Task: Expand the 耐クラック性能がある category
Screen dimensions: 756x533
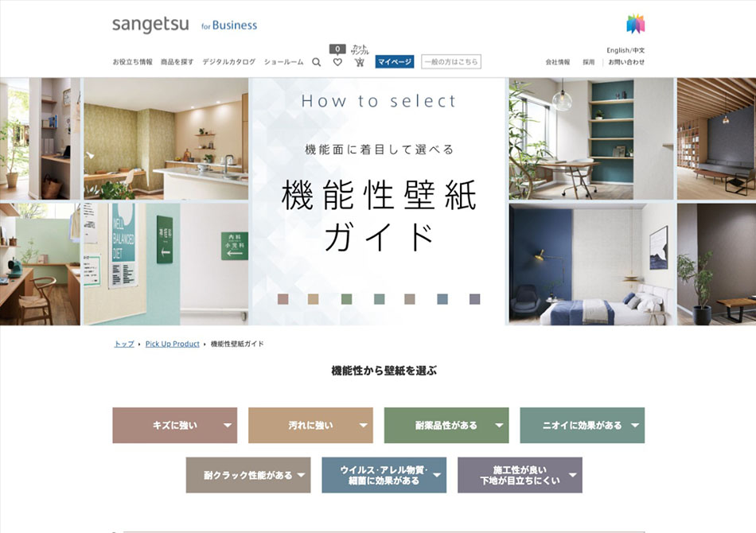Action: [x=248, y=475]
